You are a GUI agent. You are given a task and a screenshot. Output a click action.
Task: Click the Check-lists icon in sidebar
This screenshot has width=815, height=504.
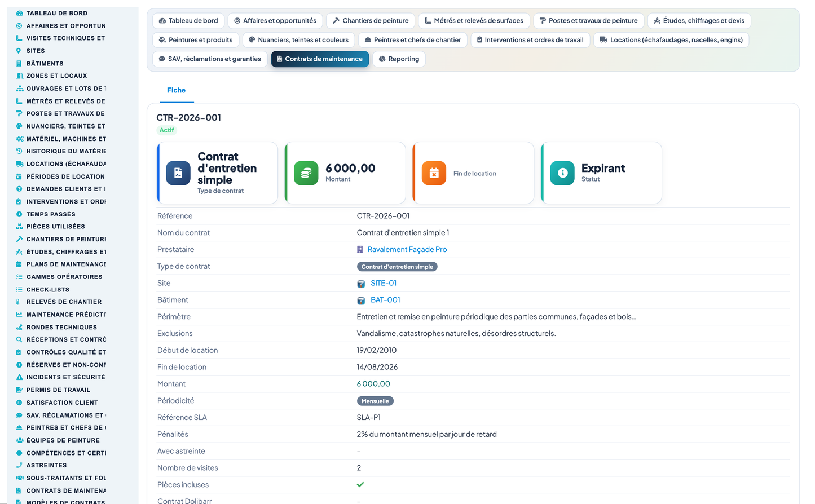click(19, 289)
